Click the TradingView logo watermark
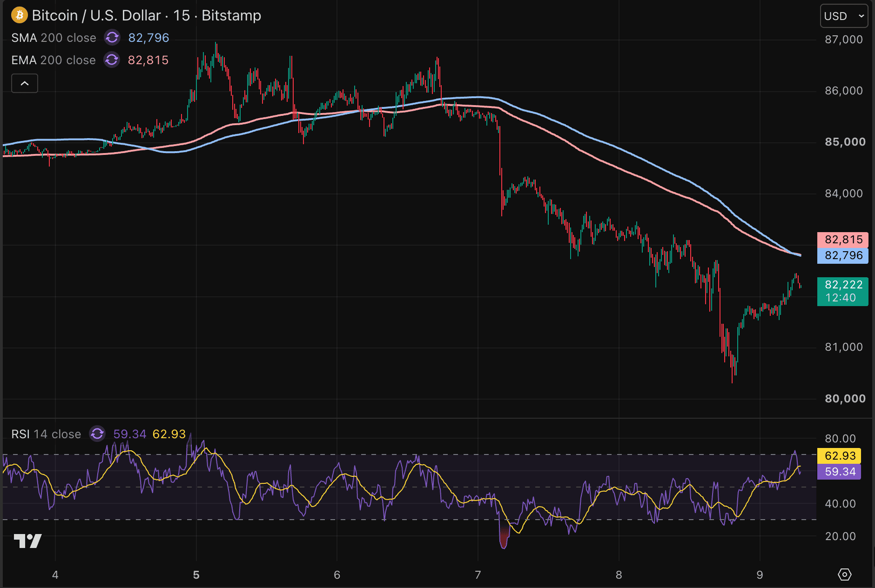Screen dimensions: 875x588 (x=28, y=541)
